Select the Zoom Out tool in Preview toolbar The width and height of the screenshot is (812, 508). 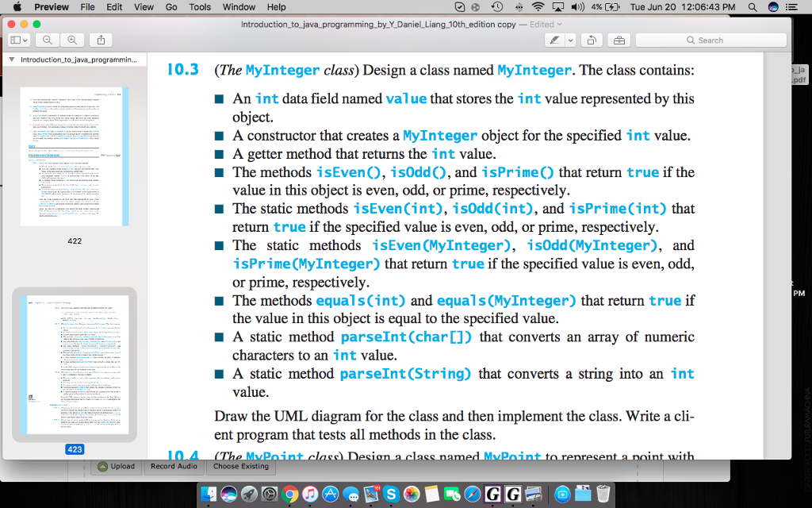click(46, 40)
